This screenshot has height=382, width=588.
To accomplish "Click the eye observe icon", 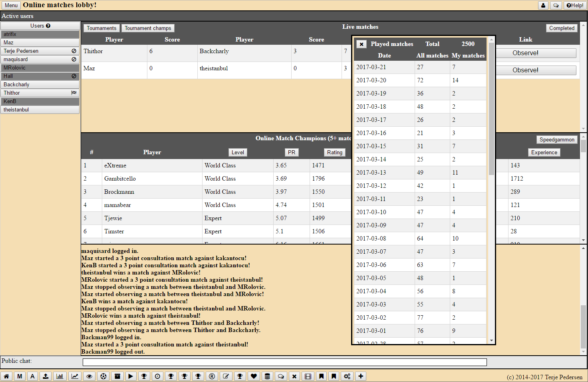I will (x=89, y=376).
